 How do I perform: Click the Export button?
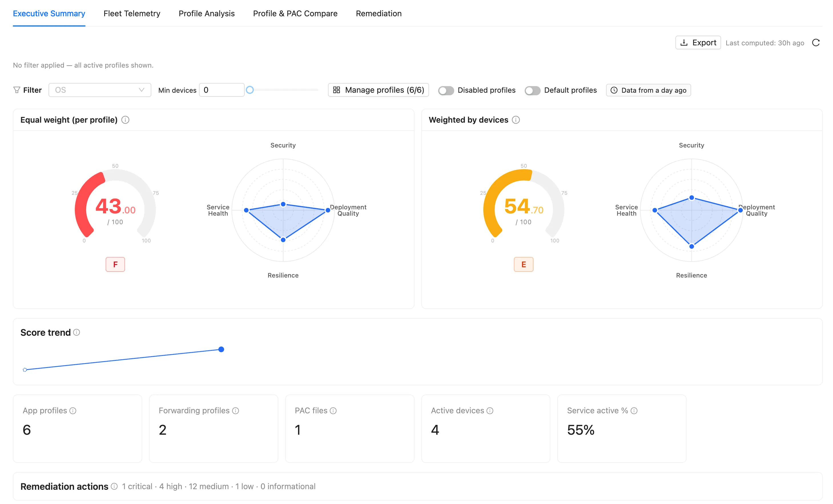click(698, 42)
